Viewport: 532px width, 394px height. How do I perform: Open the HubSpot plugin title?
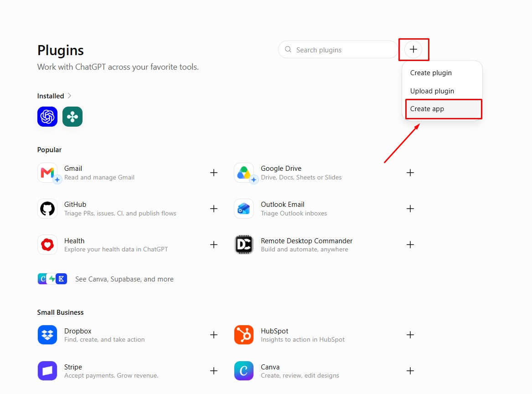click(x=274, y=331)
